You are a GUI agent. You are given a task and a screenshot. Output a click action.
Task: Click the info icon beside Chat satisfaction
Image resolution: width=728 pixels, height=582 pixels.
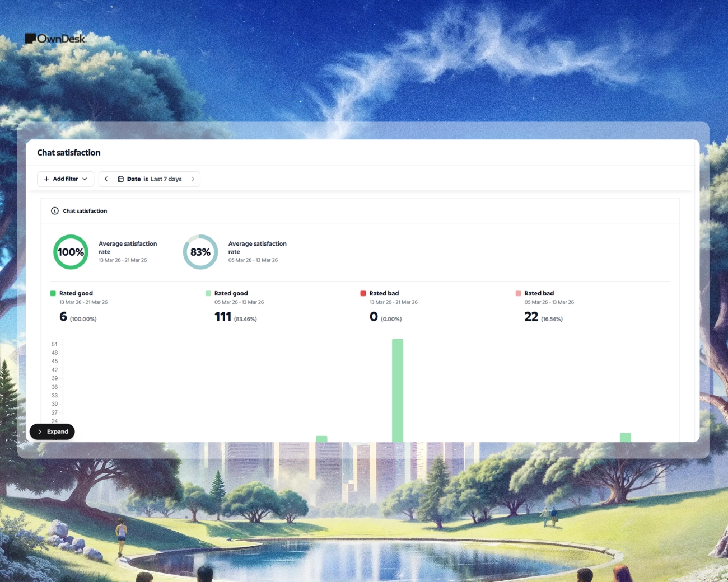pyautogui.click(x=54, y=210)
